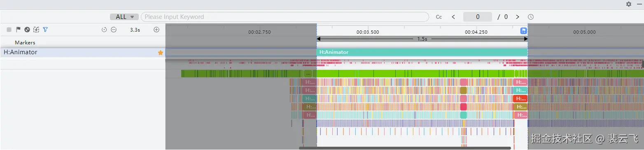
Task: Click the reset zoom circular icon
Action: point(104,30)
